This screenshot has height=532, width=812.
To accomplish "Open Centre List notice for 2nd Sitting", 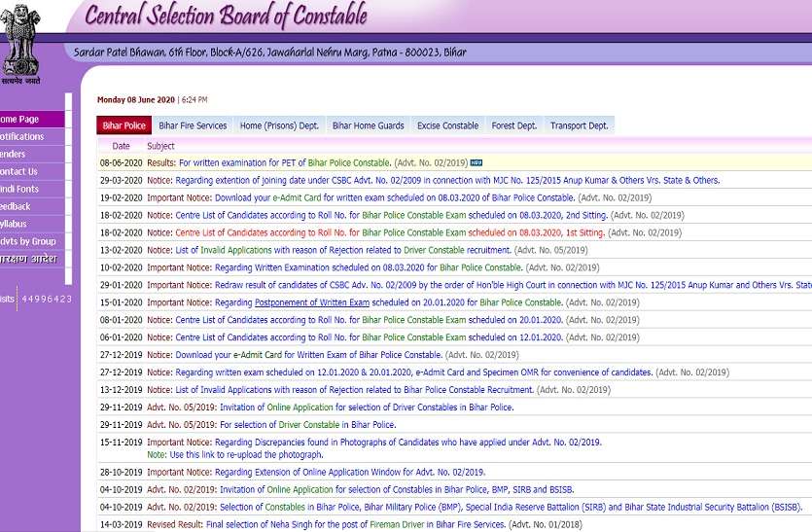I will (391, 216).
